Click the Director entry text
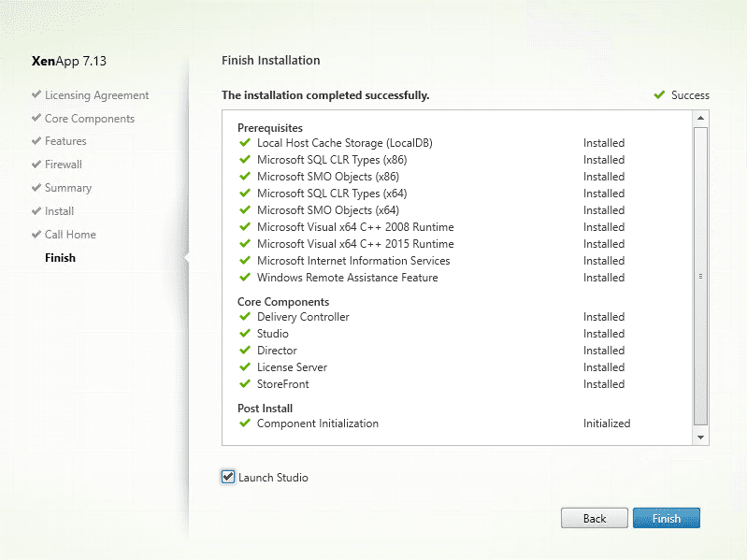 click(x=277, y=351)
